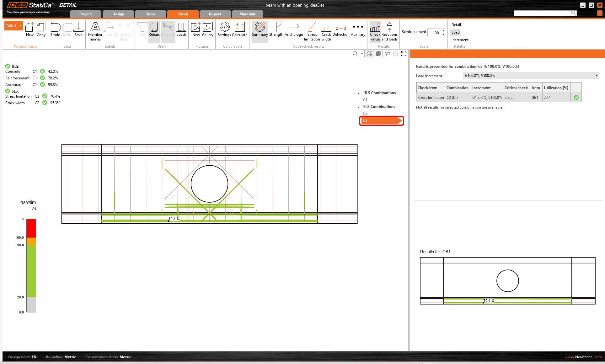Select combination C2 under SLS Combinations
605x364 pixels.
[365, 113]
